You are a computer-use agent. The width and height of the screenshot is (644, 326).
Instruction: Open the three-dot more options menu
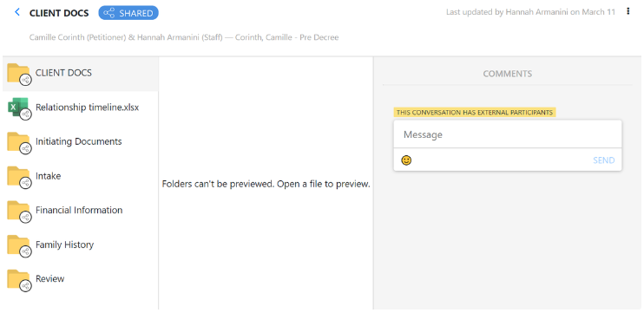[x=628, y=11]
